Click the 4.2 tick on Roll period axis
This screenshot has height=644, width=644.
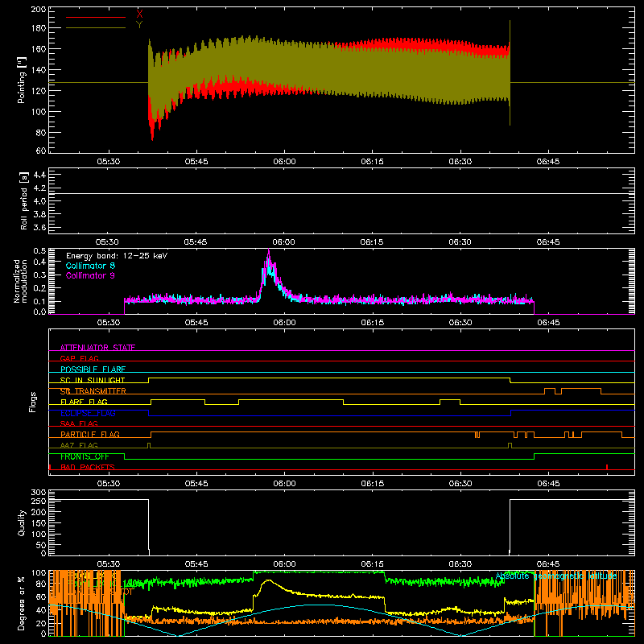click(x=39, y=188)
